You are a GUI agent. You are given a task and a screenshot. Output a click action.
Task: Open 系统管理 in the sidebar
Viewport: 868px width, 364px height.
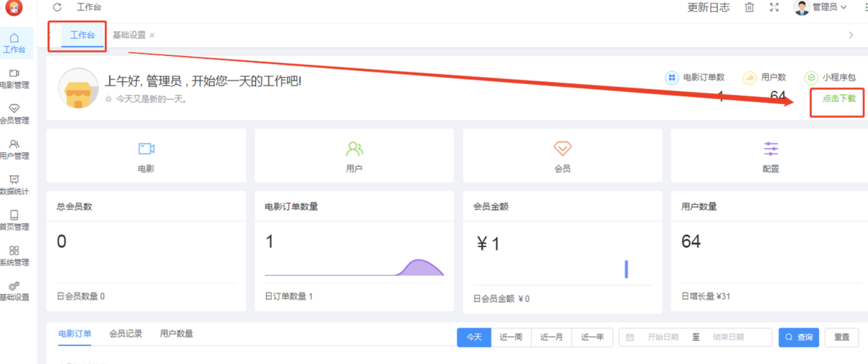pyautogui.click(x=15, y=256)
